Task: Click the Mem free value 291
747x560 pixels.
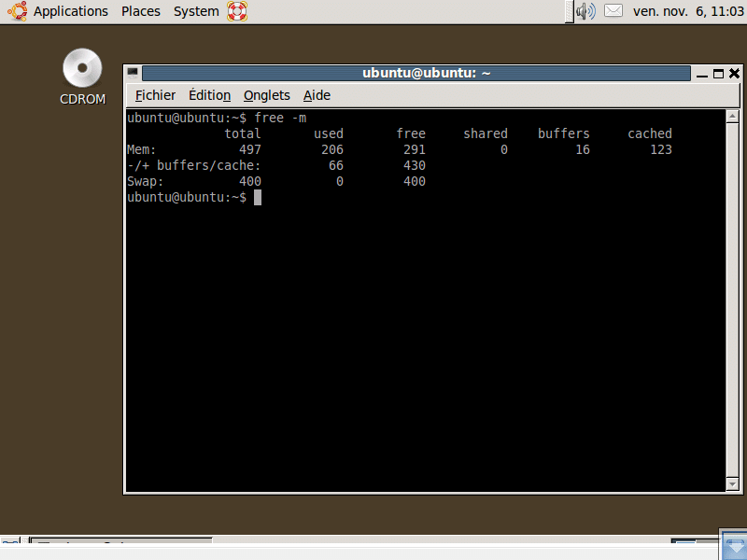Action: pos(415,149)
